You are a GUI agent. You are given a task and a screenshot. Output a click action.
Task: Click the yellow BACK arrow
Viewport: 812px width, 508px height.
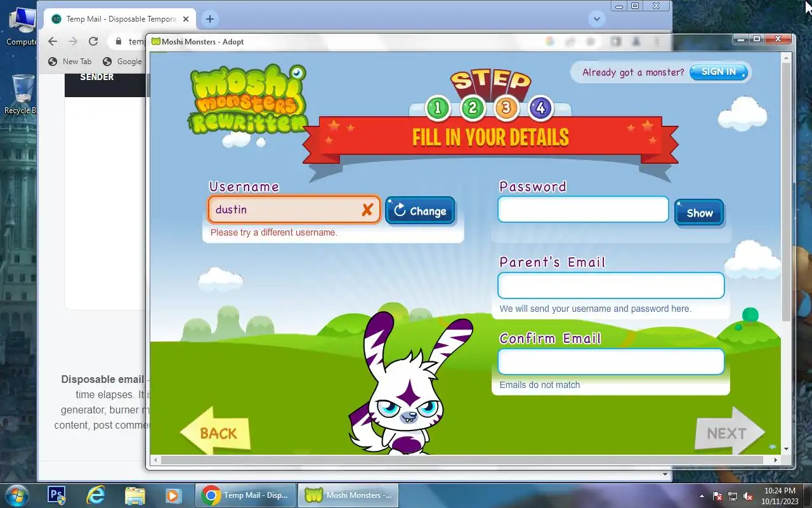(215, 432)
